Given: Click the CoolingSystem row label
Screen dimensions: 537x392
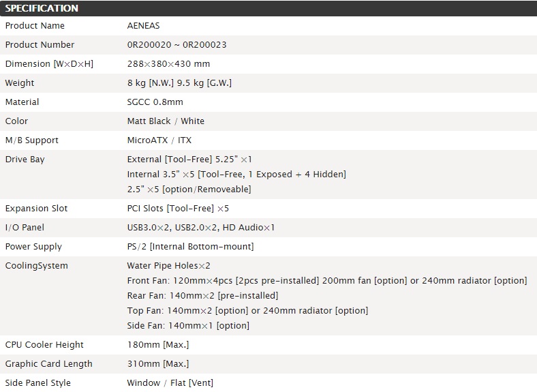Looking at the screenshot, I should click(x=36, y=266).
